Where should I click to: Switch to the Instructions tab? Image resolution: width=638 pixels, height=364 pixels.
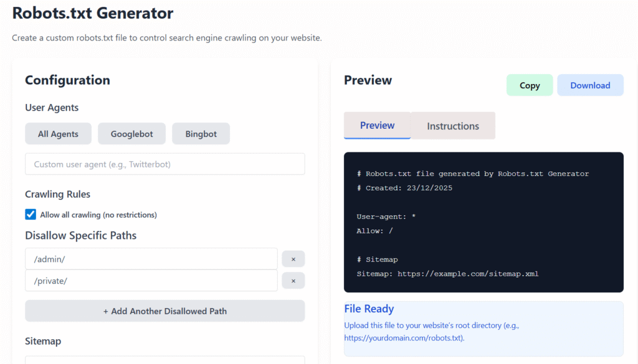(453, 126)
